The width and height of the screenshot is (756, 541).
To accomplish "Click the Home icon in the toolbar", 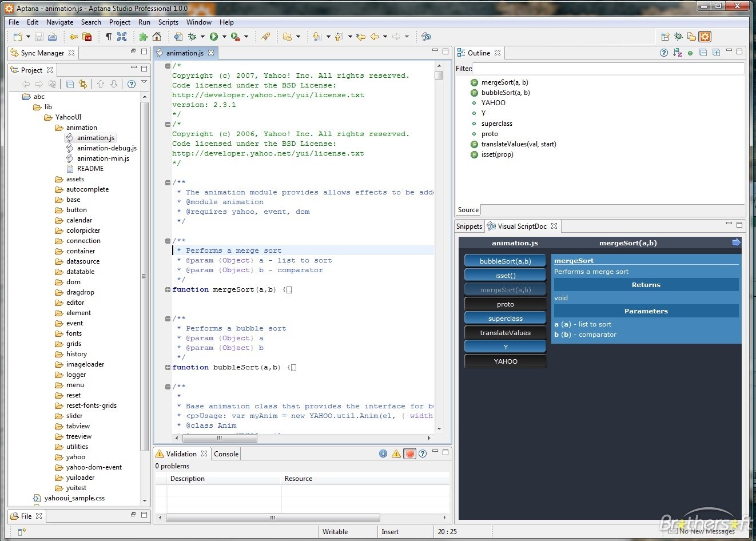I will point(156,37).
